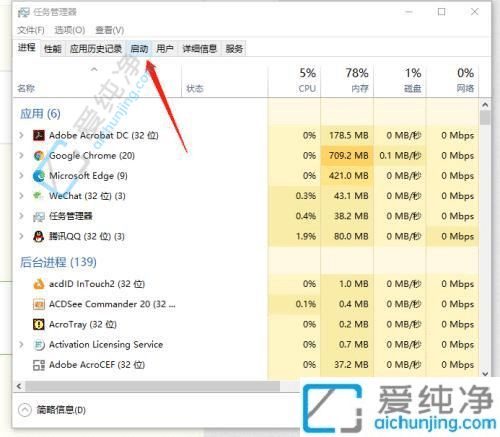Screen dimensions: 500x437
Task: Select the 后台进程 (139) group heading
Action: (x=58, y=262)
